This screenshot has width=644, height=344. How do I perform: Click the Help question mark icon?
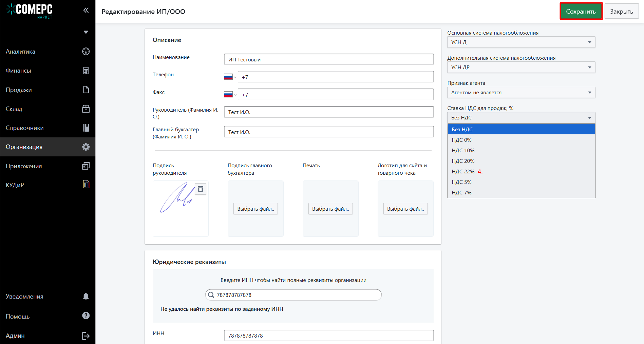pyautogui.click(x=86, y=316)
